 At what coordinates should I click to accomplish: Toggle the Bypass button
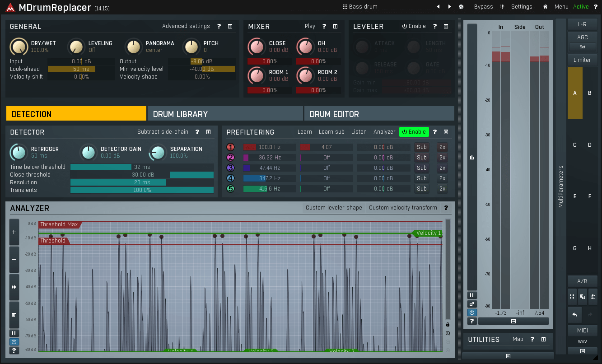pos(484,7)
